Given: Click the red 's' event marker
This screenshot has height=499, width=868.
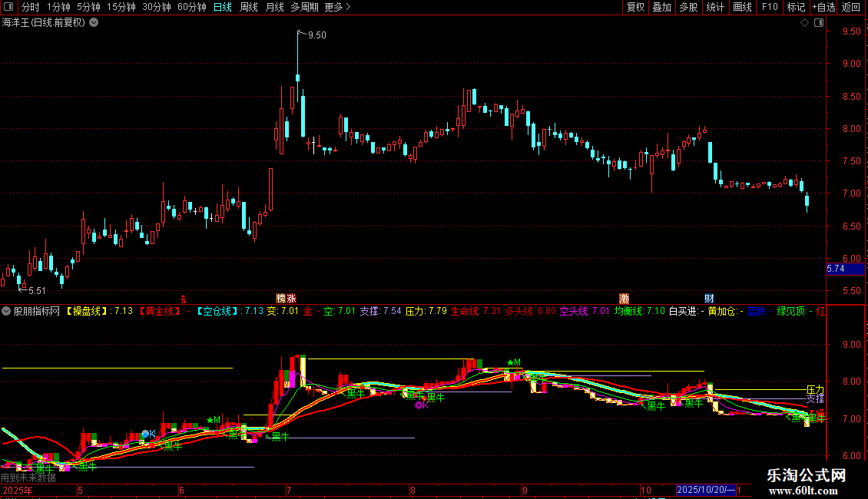Looking at the screenshot, I should (184, 299).
